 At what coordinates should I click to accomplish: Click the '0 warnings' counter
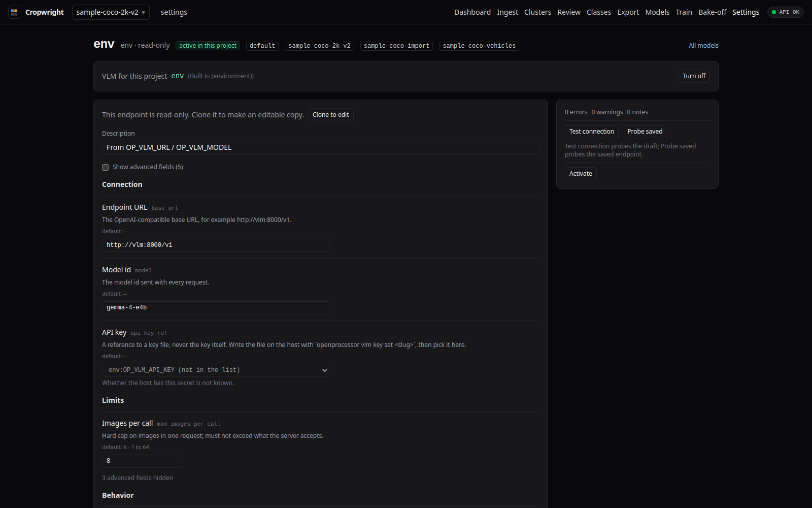click(x=607, y=112)
